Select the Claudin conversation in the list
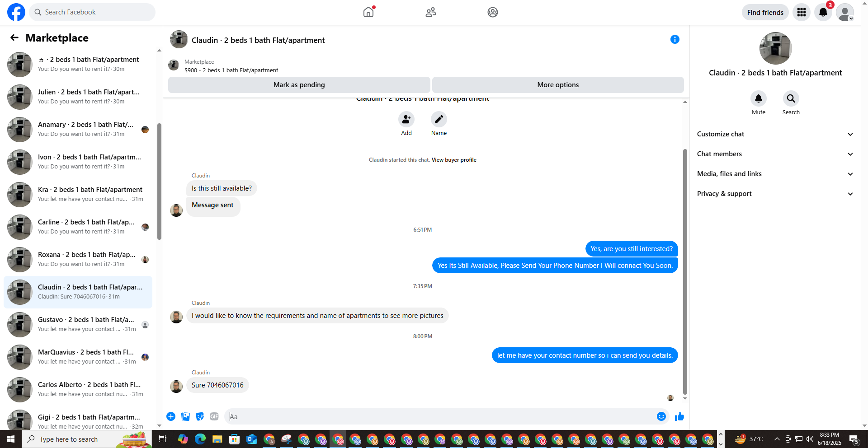 pos(78,292)
